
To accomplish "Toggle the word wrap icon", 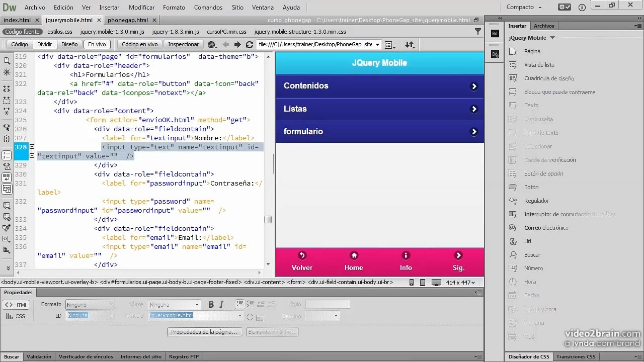I will click(7, 177).
